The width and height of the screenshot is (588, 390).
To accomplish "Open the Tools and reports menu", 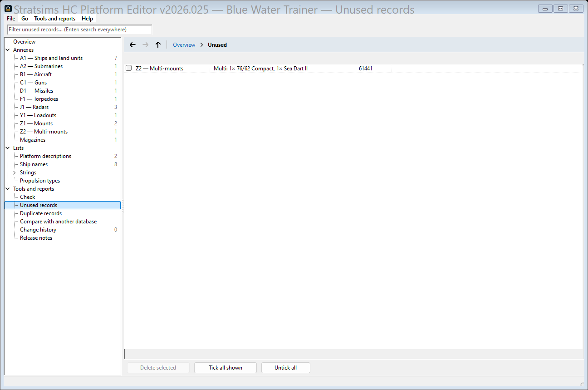I will pos(55,19).
